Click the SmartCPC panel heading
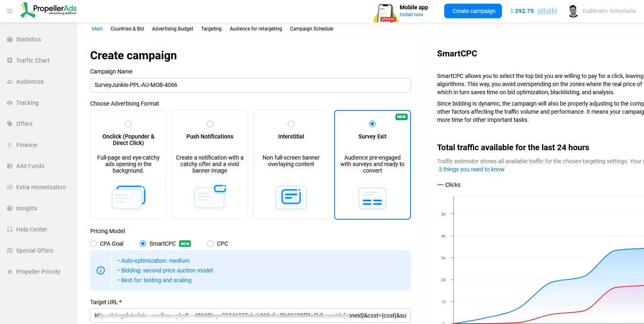 [457, 54]
